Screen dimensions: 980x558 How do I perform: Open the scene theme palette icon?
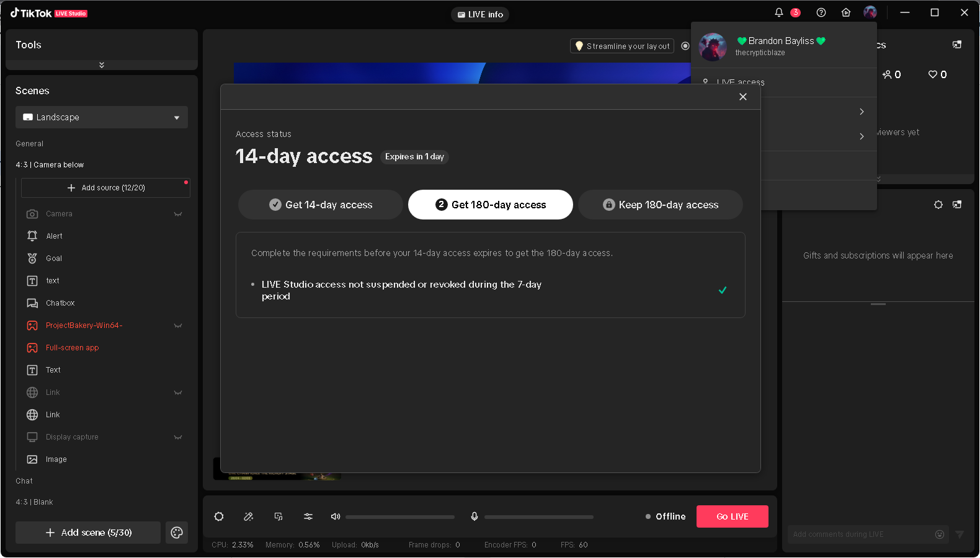pyautogui.click(x=177, y=533)
